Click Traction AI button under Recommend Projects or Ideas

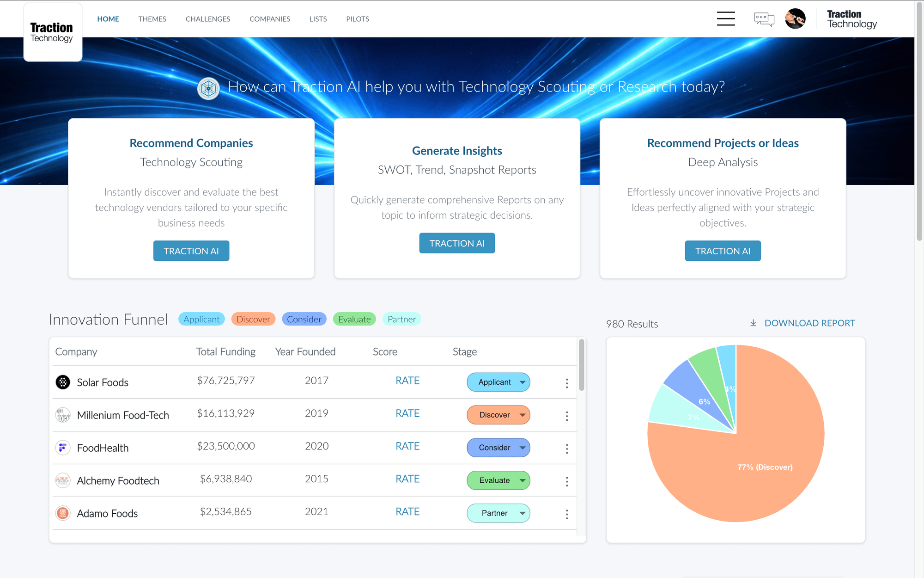click(x=723, y=251)
